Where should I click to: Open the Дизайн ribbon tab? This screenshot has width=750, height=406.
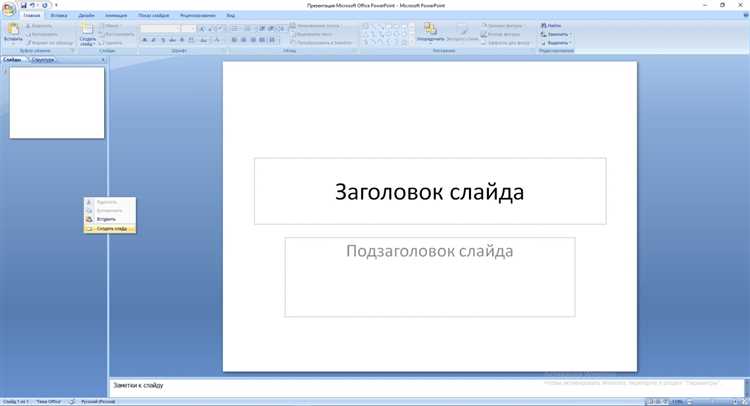87,15
